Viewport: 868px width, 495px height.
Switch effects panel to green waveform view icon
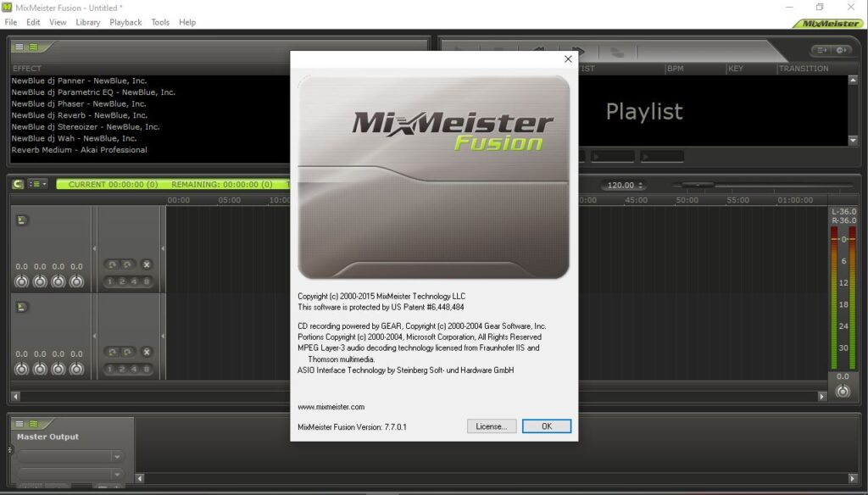(x=34, y=47)
